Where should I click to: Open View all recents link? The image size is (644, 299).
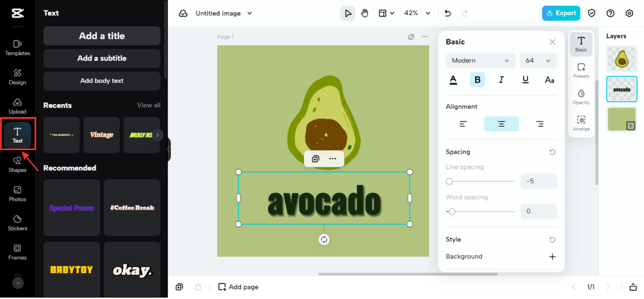click(149, 105)
